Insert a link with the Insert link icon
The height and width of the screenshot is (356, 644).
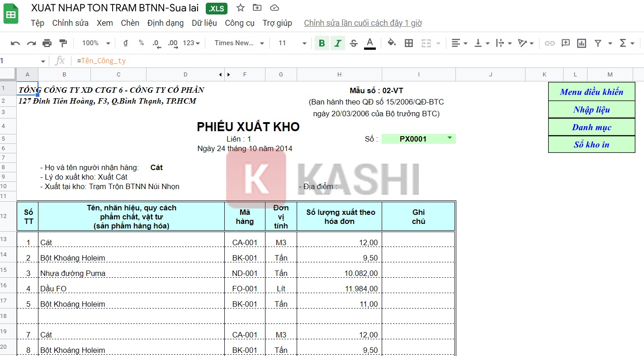[549, 43]
